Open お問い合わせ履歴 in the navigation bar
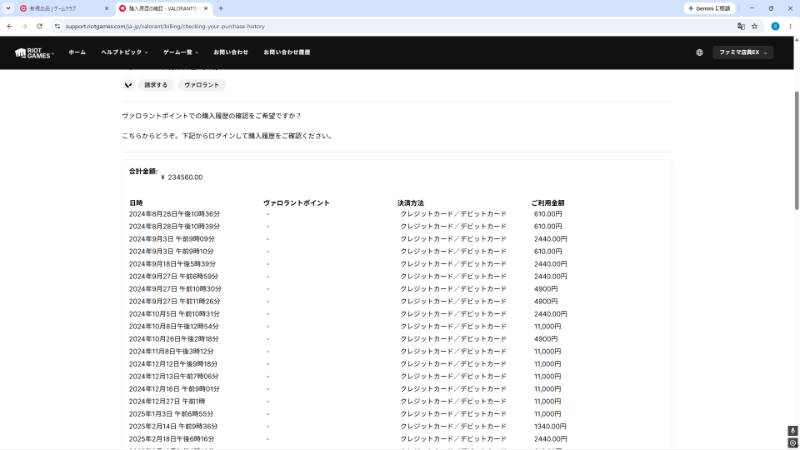This screenshot has height=450, width=800. click(x=287, y=52)
